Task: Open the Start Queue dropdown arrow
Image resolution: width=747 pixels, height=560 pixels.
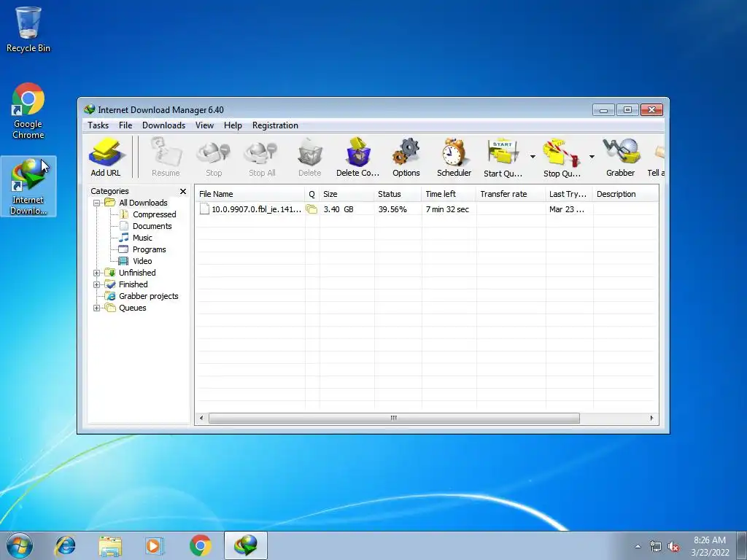Action: [533, 157]
